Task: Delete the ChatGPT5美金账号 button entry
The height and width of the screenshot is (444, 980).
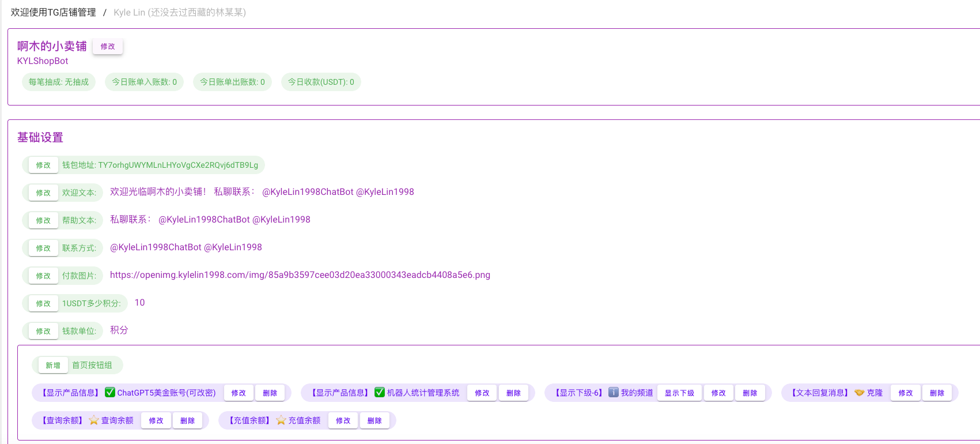Action: (x=270, y=393)
